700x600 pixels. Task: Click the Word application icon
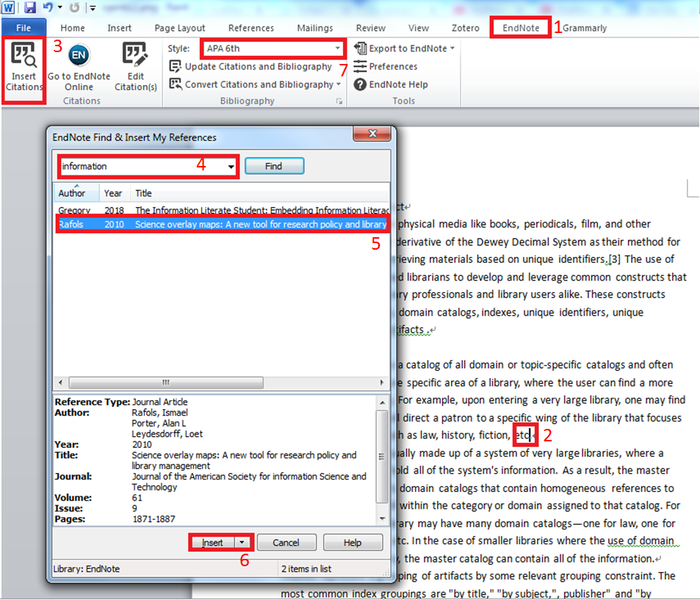point(9,7)
